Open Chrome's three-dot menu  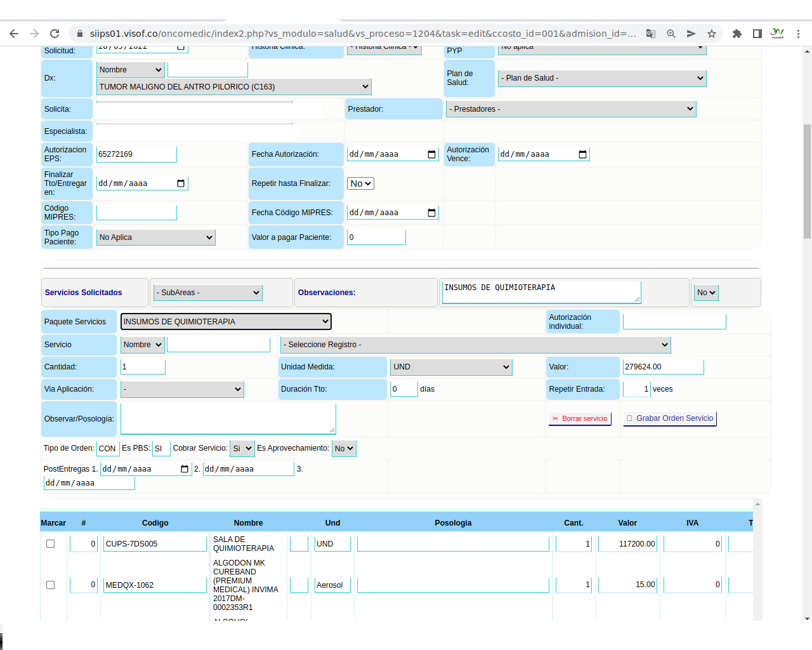tap(798, 34)
